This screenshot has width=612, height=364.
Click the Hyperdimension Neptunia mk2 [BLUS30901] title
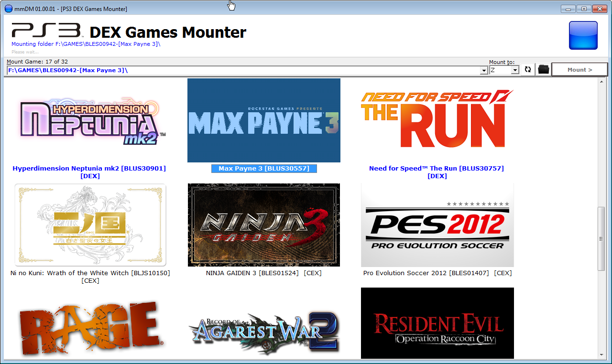click(x=89, y=172)
